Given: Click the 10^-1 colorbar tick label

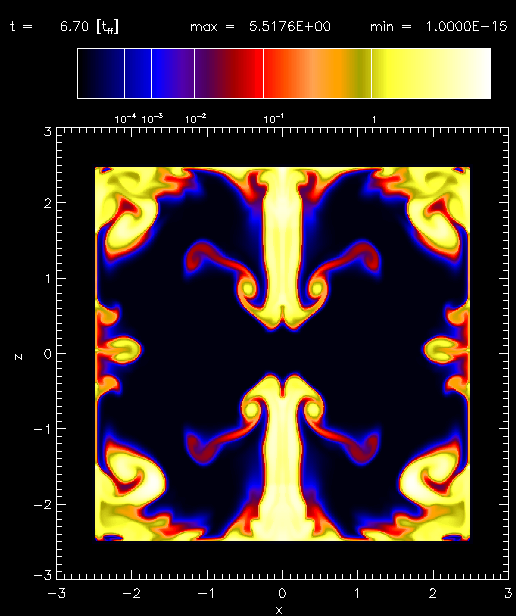Looking at the screenshot, I should (x=274, y=119).
